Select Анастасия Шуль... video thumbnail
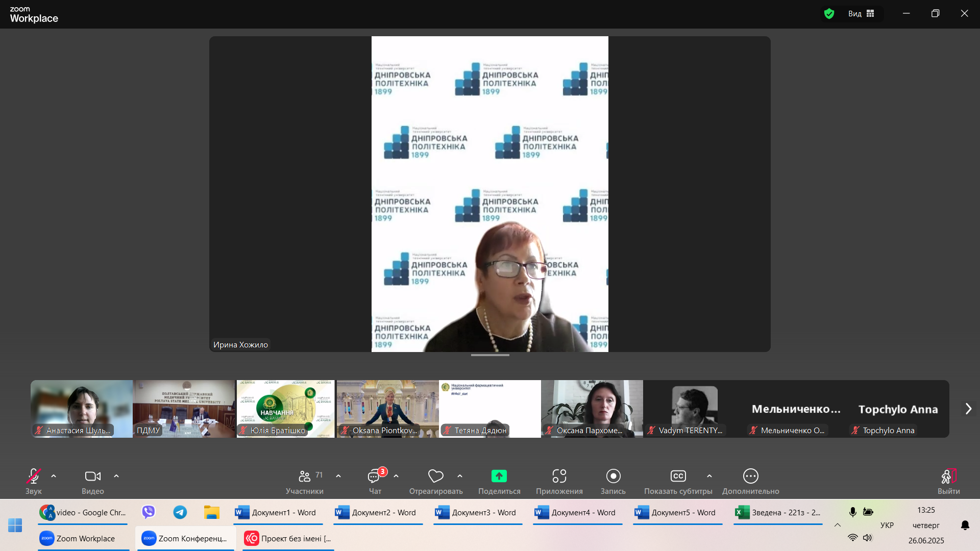The width and height of the screenshot is (980, 551). [82, 409]
